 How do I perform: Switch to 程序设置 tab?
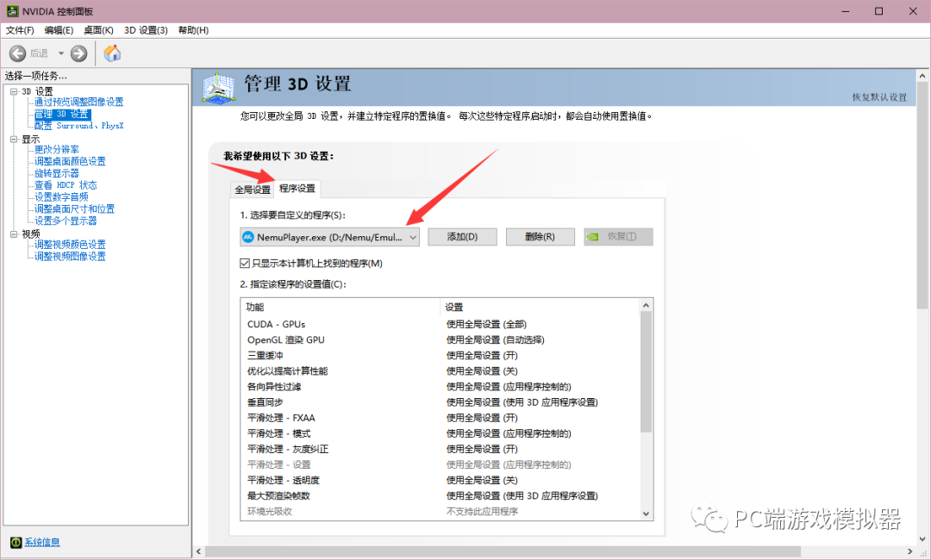297,188
